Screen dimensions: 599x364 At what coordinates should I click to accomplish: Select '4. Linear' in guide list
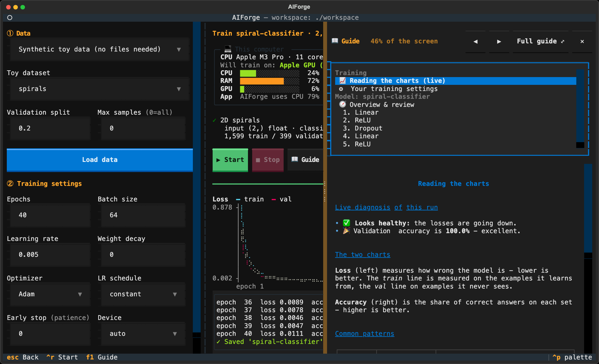pos(455,136)
